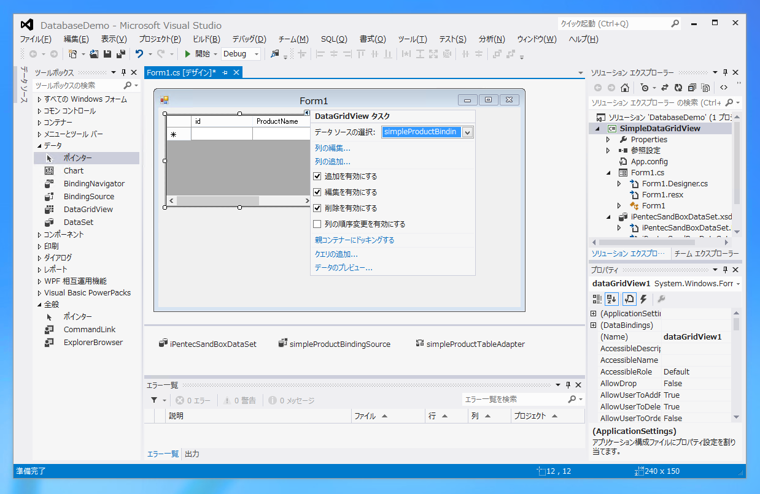Click the データのプレビュー... link
The width and height of the screenshot is (760, 494).
click(x=343, y=268)
